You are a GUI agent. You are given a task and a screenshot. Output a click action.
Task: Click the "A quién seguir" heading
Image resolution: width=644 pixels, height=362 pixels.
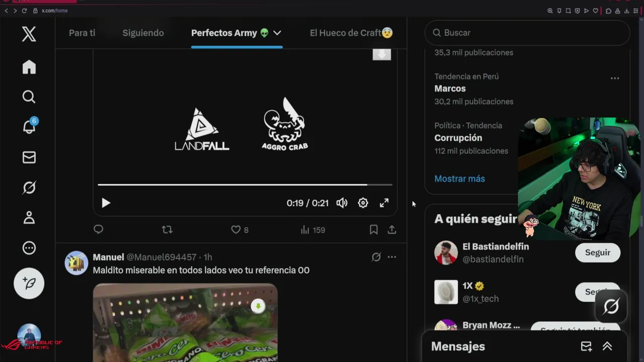[476, 219]
